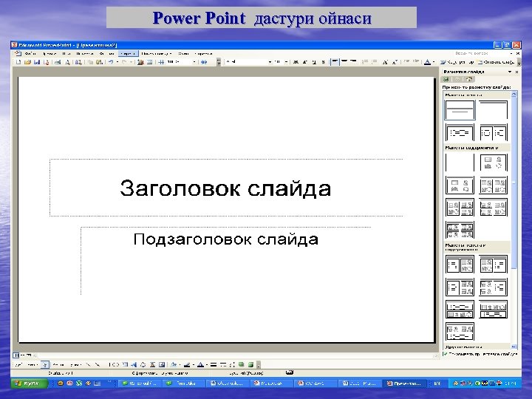Select the Arrow drawing tool
Viewport: 532px width, 399px height.
point(98,365)
